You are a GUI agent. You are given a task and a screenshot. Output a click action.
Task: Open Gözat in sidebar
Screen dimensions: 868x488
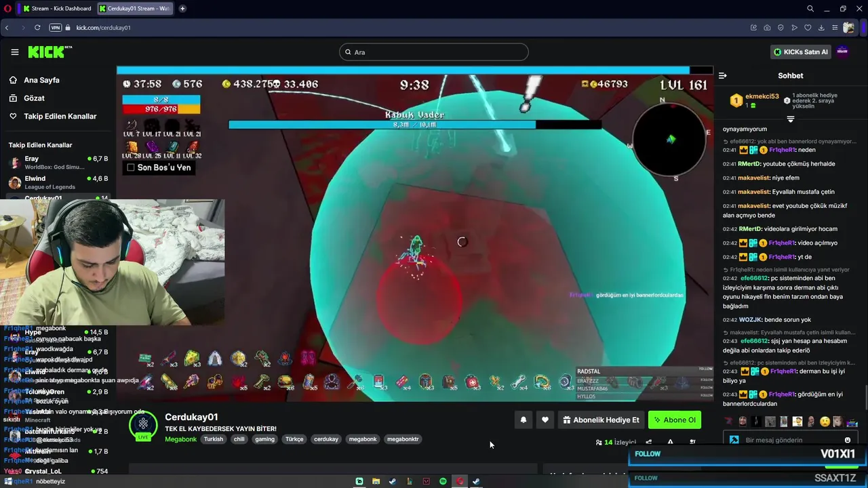(34, 98)
